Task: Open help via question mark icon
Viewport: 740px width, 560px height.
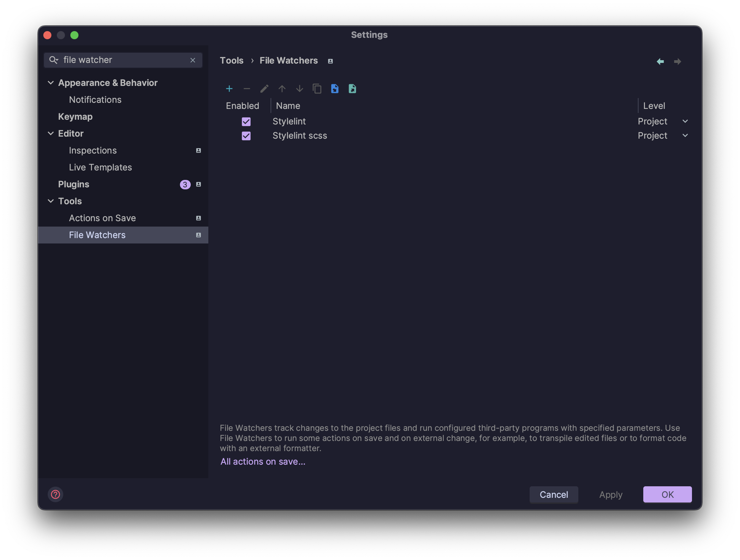Action: (x=55, y=494)
